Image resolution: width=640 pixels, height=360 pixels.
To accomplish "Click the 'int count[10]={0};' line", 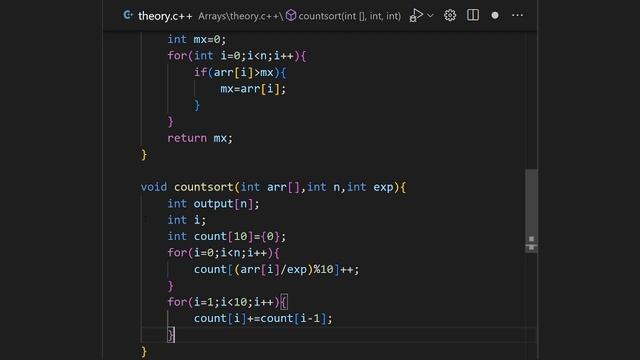I will coord(227,236).
